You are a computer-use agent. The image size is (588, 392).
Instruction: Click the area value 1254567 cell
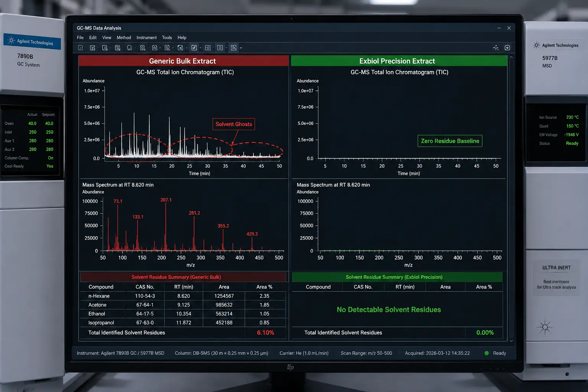click(x=224, y=296)
